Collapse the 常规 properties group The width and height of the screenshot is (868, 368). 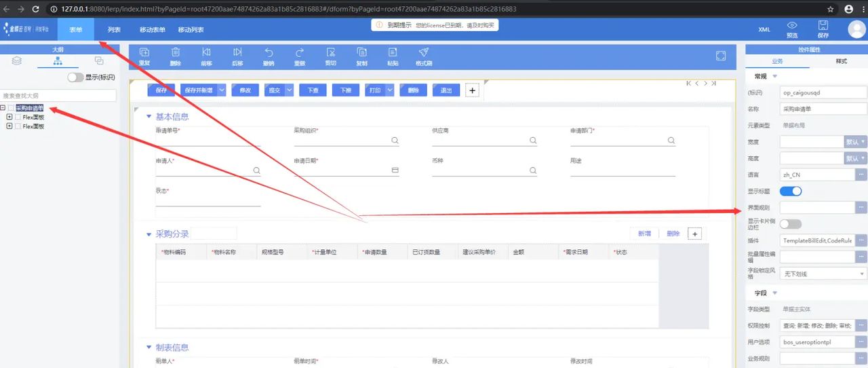click(x=775, y=76)
